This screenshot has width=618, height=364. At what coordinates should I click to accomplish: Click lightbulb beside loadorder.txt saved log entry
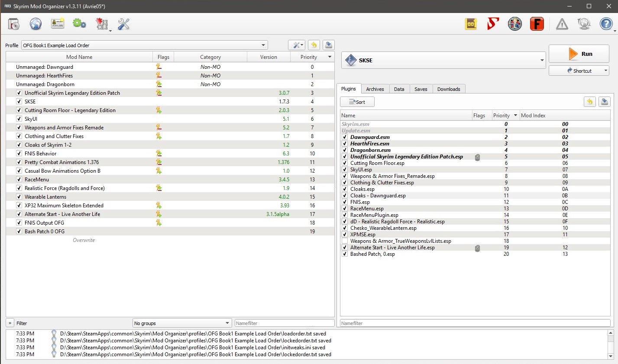tap(54, 334)
